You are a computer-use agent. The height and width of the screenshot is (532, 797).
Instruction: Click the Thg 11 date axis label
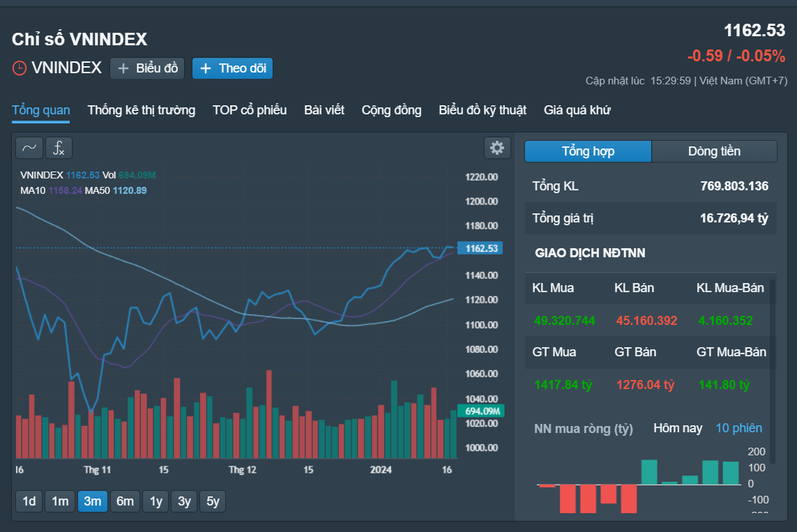[97, 470]
